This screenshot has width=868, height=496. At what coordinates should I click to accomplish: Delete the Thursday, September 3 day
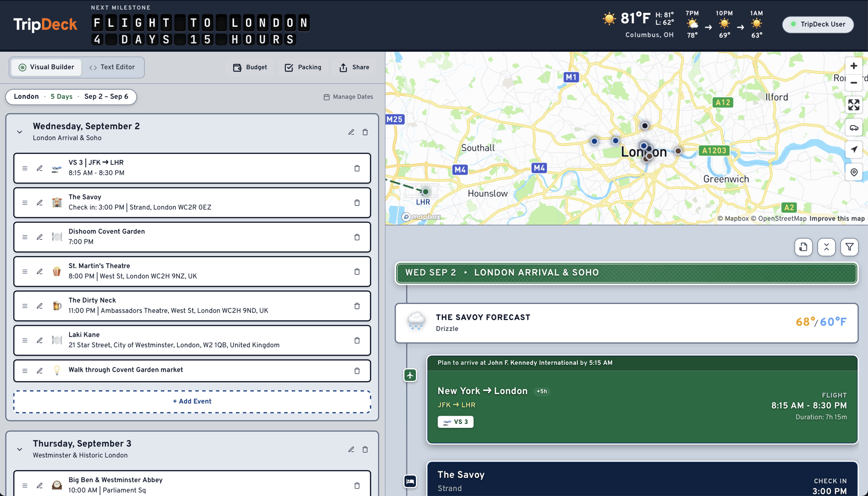[365, 449]
